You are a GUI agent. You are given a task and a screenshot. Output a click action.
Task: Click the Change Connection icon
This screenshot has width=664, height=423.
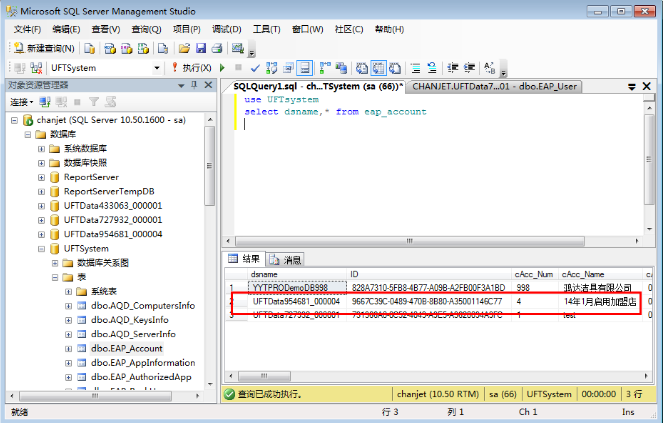(36, 68)
